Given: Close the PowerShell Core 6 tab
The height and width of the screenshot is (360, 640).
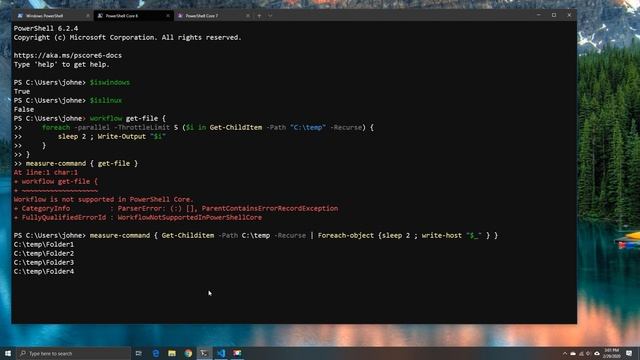Looking at the screenshot, I should coord(168,16).
